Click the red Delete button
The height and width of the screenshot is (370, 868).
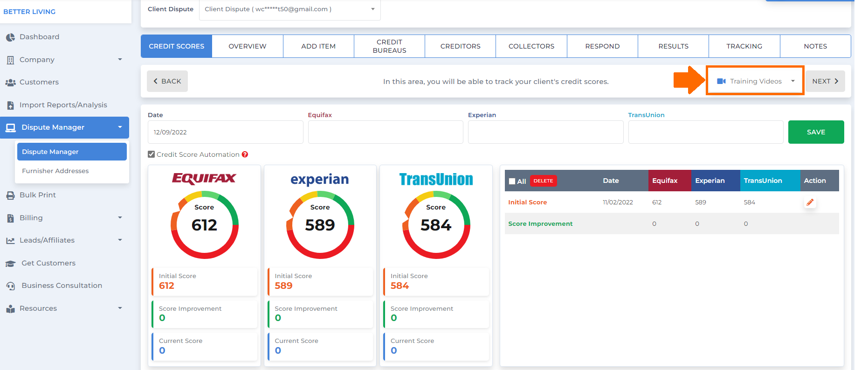pyautogui.click(x=543, y=181)
